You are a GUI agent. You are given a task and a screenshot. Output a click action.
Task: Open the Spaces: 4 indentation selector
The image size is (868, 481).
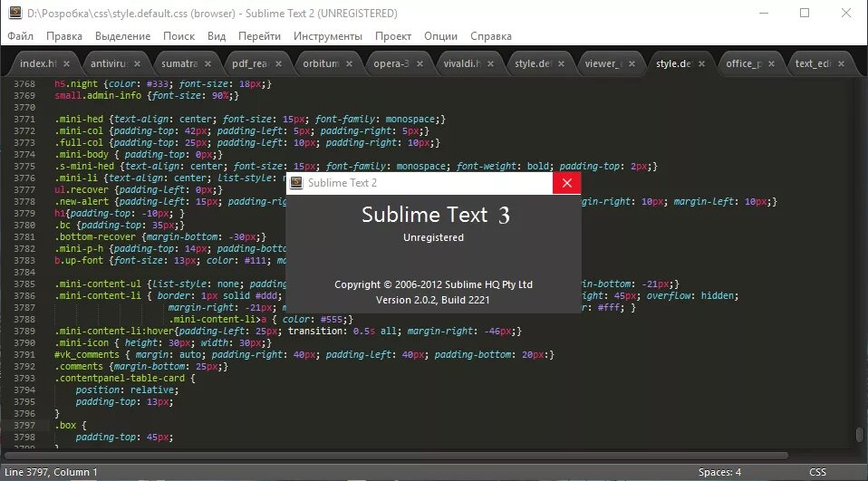pyautogui.click(x=719, y=472)
